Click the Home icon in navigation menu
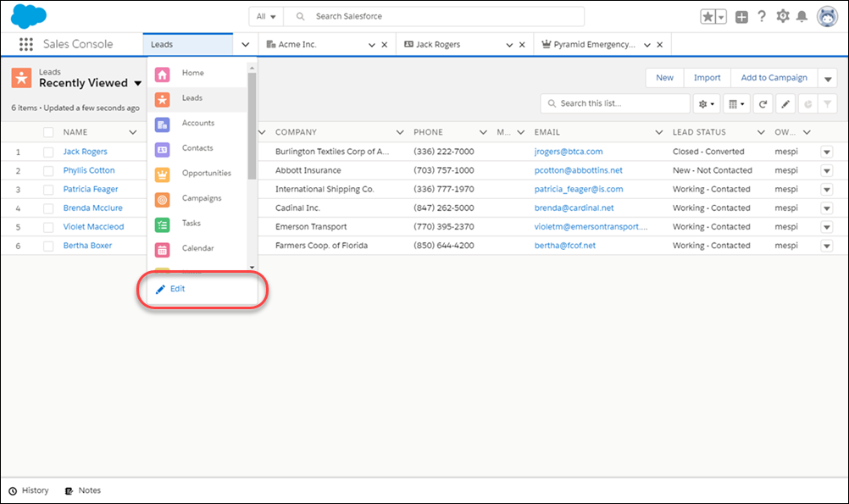The width and height of the screenshot is (849, 504). (x=163, y=75)
